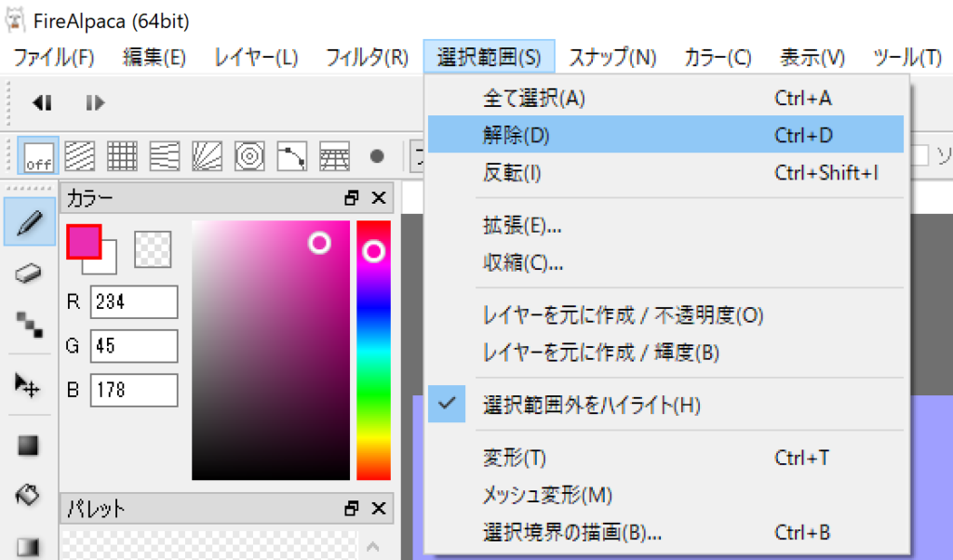The width and height of the screenshot is (953, 560).
Task: Click the redo arrow button
Action: 95,102
